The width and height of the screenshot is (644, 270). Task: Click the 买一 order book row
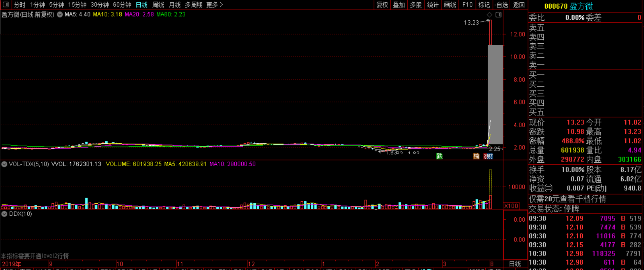coord(585,75)
